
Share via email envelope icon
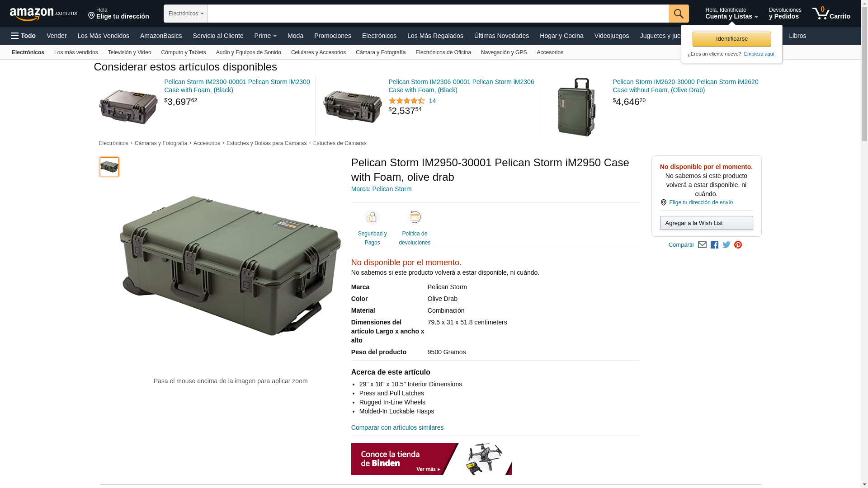pos(702,245)
